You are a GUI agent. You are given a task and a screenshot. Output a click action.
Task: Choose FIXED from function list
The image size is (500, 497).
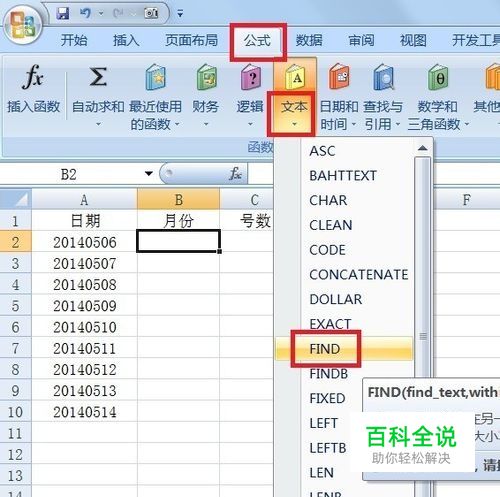(x=327, y=398)
